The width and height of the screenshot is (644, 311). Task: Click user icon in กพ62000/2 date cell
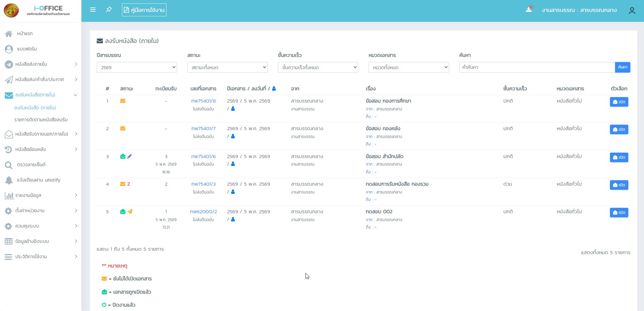[x=233, y=219]
